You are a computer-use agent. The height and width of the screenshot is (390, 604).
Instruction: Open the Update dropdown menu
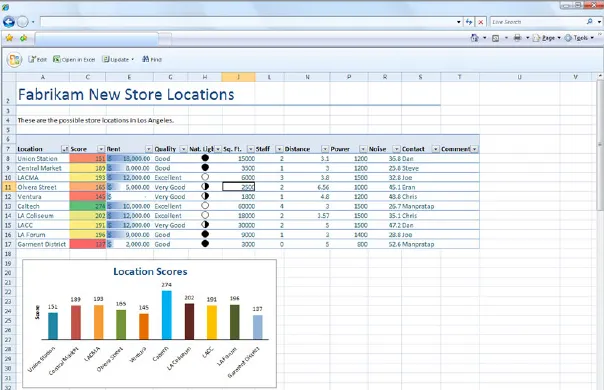coord(118,59)
